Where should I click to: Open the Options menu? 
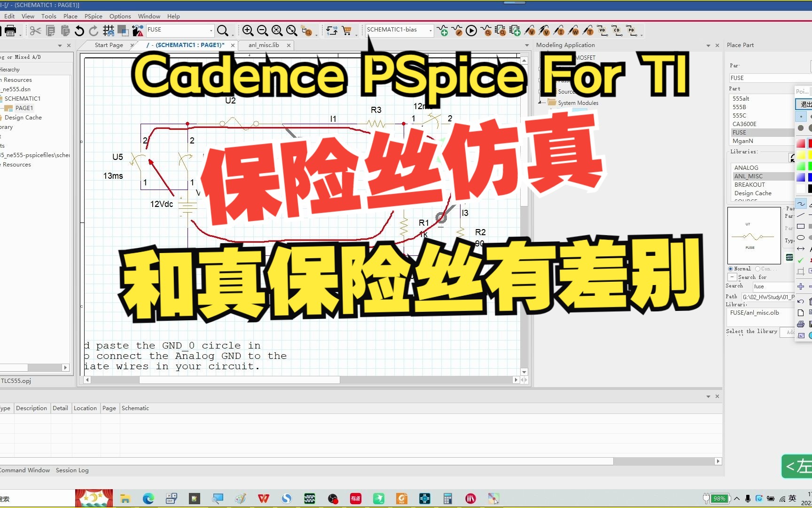coord(120,16)
